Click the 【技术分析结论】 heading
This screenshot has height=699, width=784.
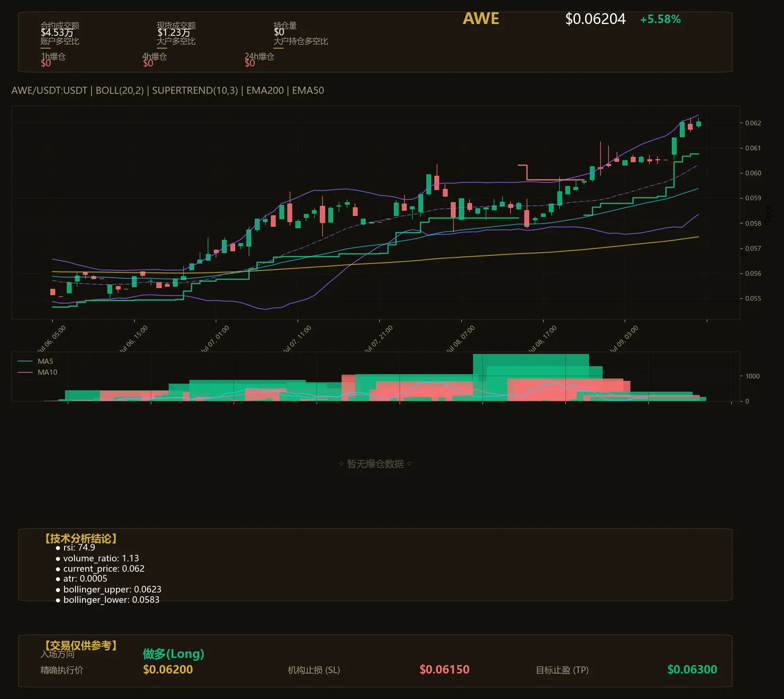[x=81, y=538]
